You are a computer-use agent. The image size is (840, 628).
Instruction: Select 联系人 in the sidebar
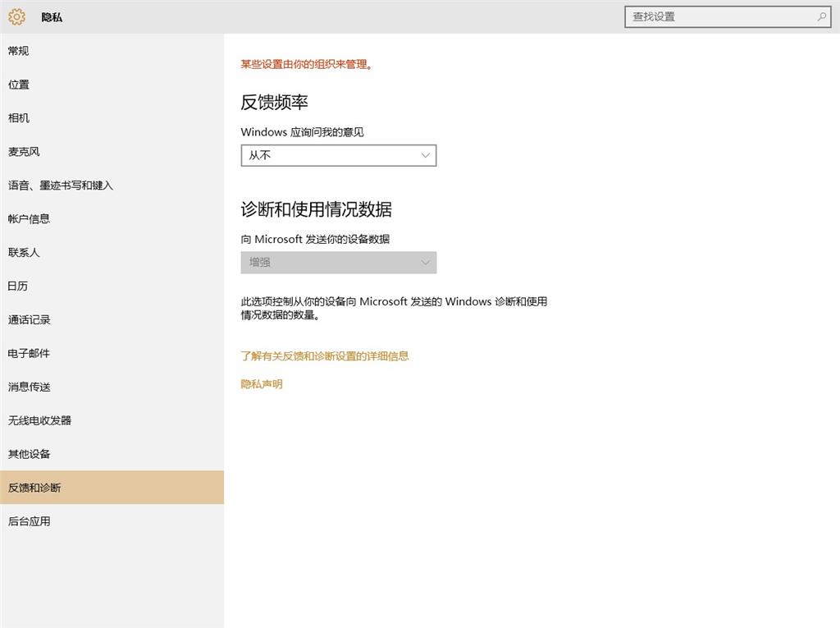pos(112,253)
